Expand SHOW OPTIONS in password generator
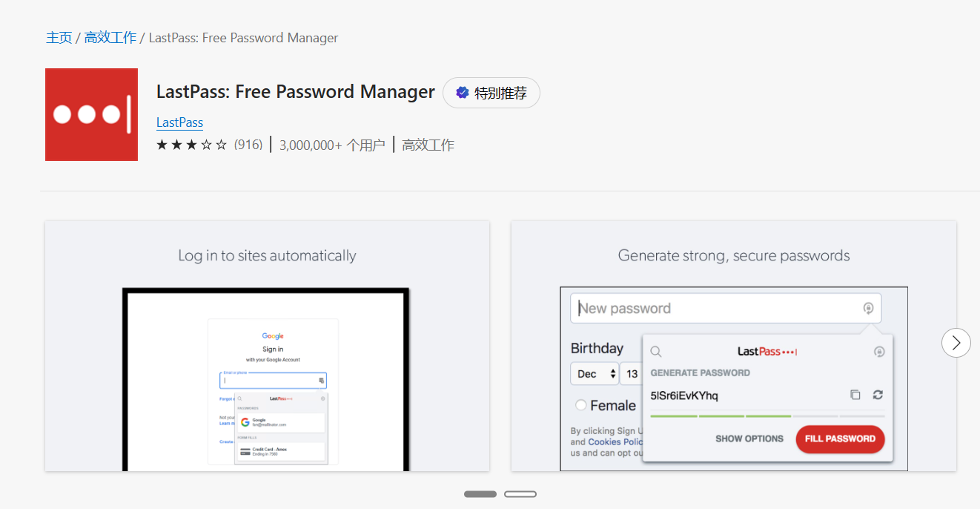 tap(749, 439)
